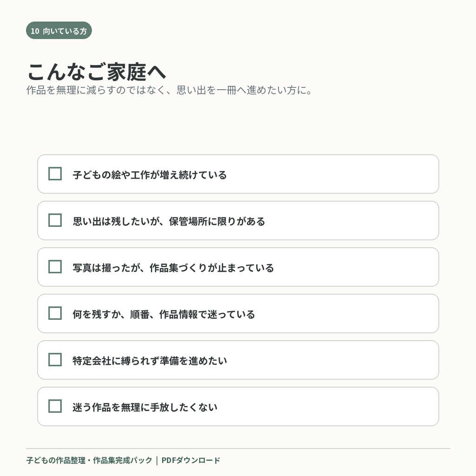476x476 pixels.
Task: Select the 何を残すか、順番 card label text
Action: pyautogui.click(x=164, y=315)
